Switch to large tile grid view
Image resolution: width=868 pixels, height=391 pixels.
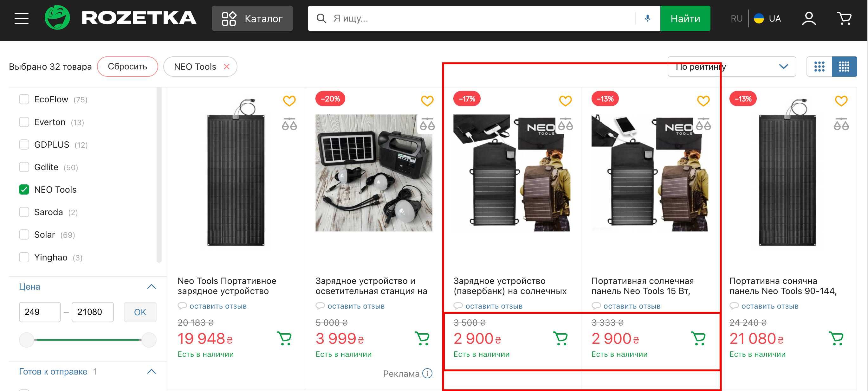(x=819, y=66)
